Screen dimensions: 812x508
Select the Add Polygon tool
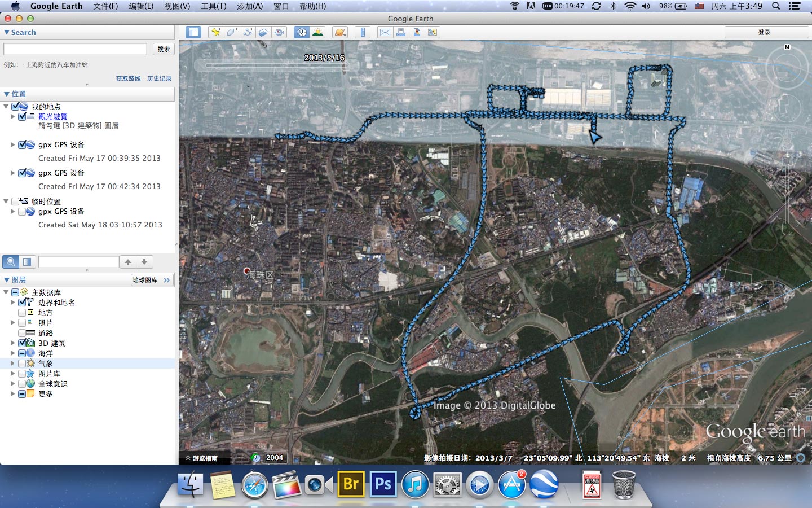232,32
